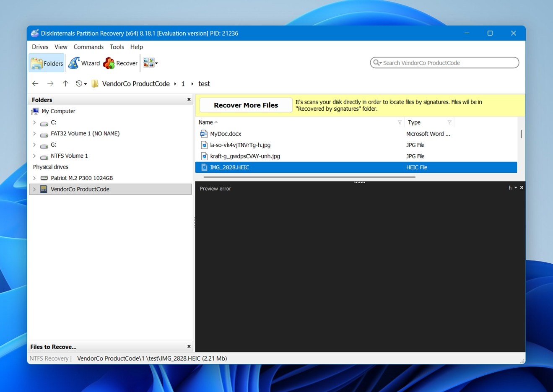The image size is (553, 392).
Task: Expand the Patriot M.2 P300 drive
Action: pyautogui.click(x=34, y=178)
